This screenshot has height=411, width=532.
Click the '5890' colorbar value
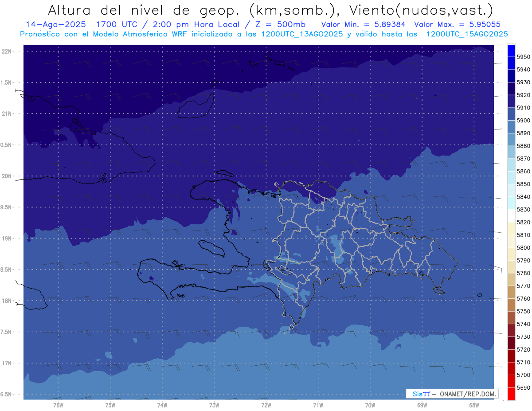(x=523, y=133)
